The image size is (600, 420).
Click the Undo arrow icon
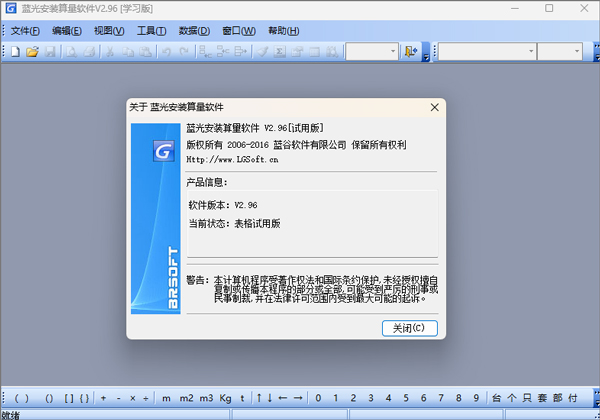pos(166,52)
